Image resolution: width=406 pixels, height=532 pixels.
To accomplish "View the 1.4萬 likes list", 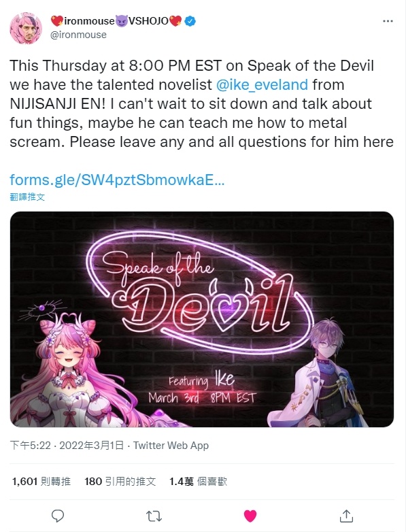I will [198, 481].
